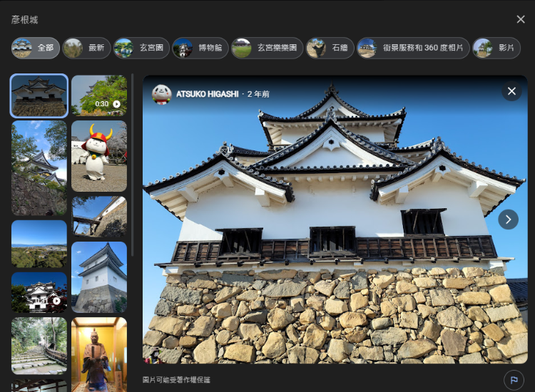Open the samurai statue display thumbnail
This screenshot has width=535, height=392.
99,354
